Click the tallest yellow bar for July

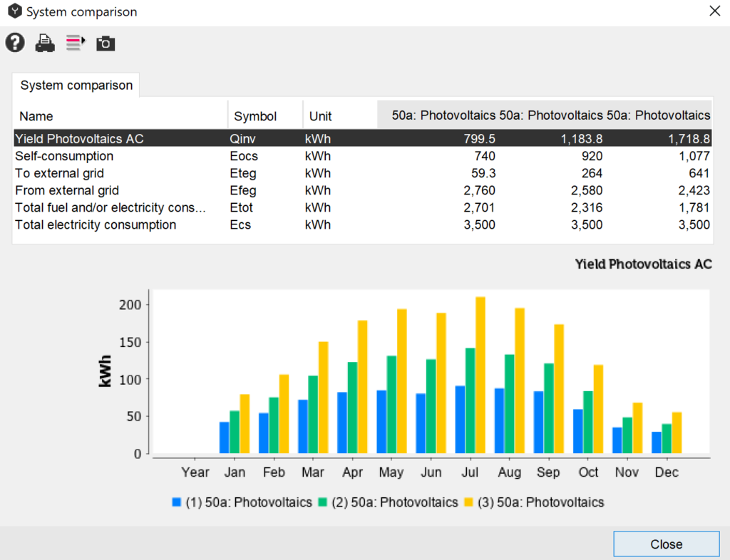[480, 375]
